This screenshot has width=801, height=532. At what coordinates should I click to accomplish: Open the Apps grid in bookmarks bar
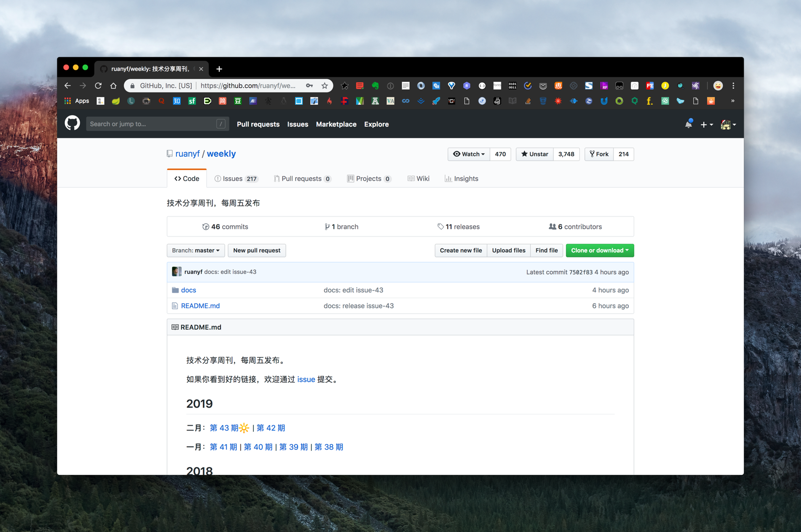pos(77,101)
